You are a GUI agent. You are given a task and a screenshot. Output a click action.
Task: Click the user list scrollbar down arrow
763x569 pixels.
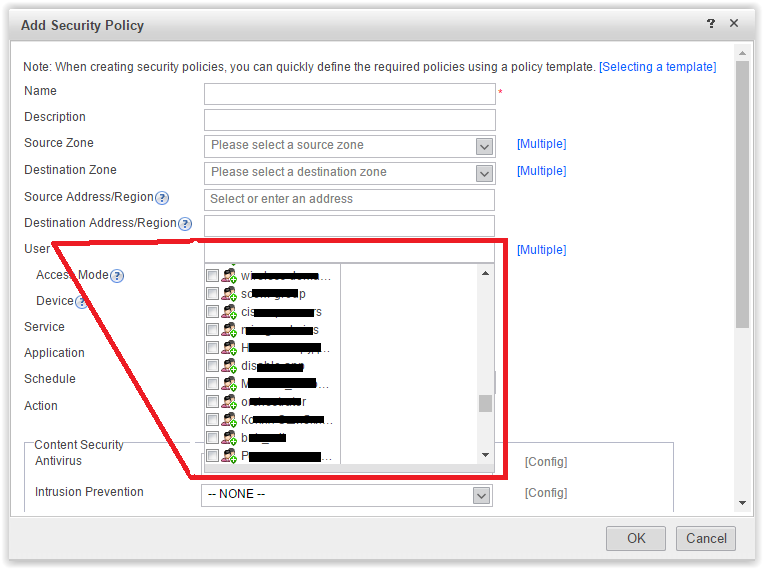point(485,455)
